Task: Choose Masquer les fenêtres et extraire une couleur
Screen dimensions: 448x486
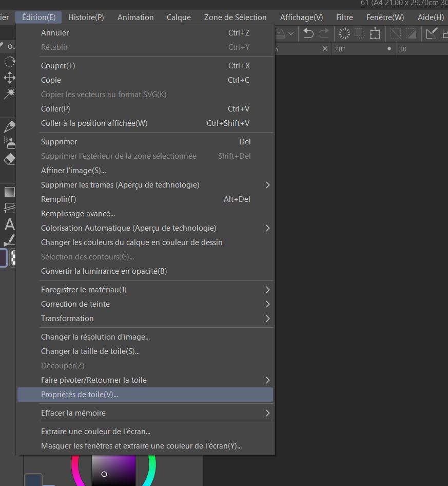Action: click(x=145, y=446)
